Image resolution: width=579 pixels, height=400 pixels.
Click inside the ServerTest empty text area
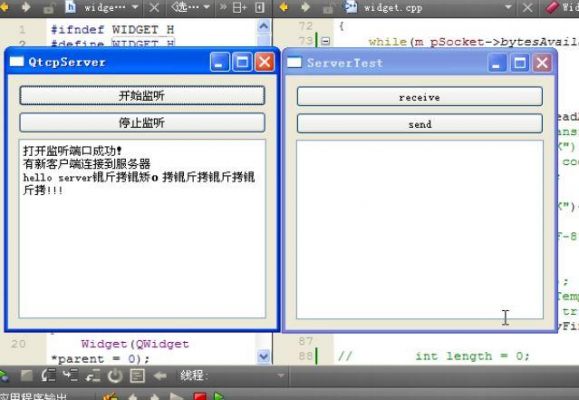pyautogui.click(x=420, y=229)
